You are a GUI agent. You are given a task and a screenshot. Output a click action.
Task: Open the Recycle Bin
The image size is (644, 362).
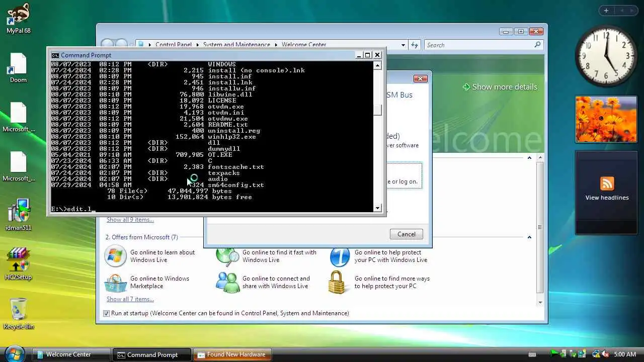click(18, 313)
